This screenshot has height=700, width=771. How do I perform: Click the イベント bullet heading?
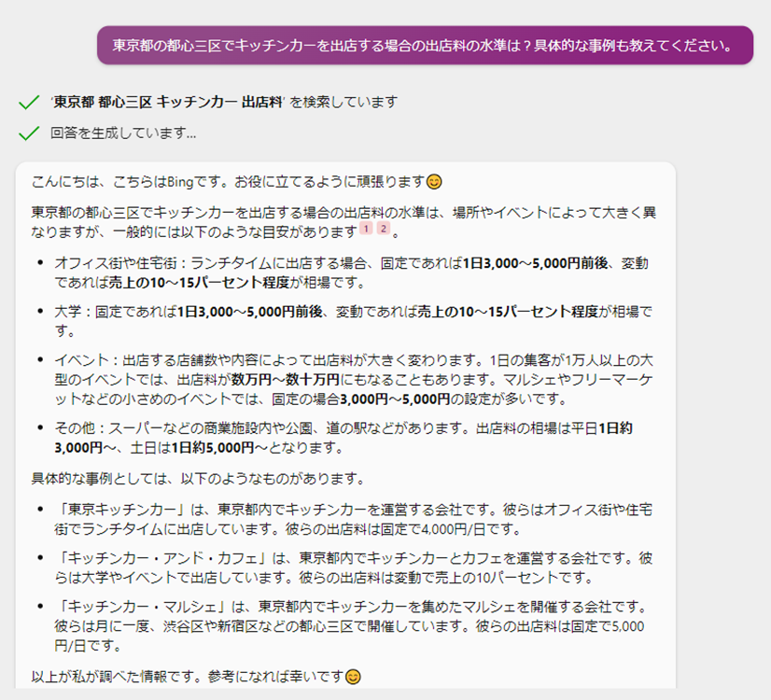click(81, 360)
